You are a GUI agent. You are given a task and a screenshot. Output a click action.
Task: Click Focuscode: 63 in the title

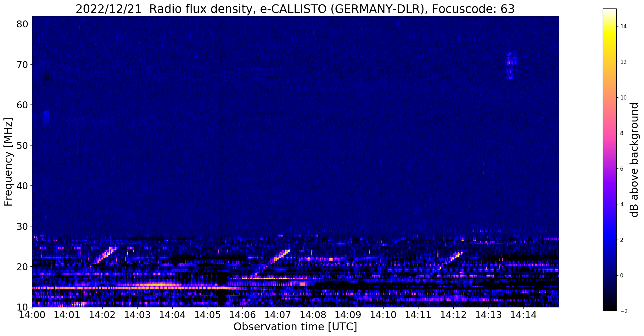[x=473, y=9]
